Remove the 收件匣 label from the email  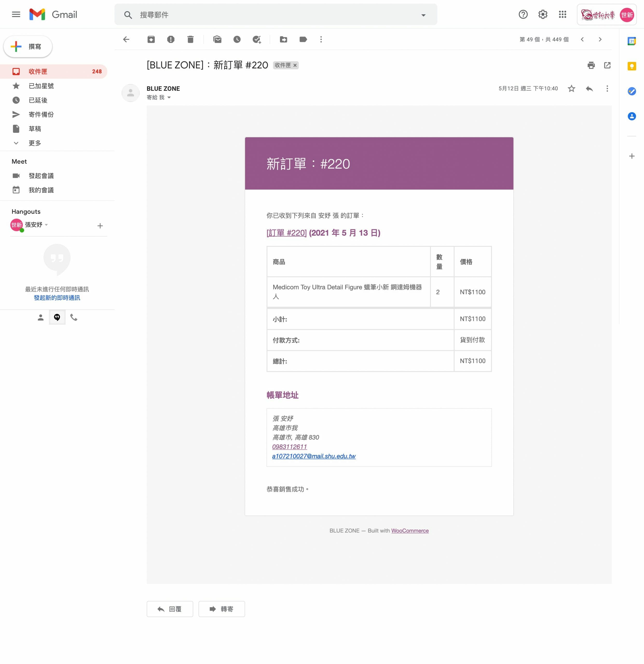295,65
